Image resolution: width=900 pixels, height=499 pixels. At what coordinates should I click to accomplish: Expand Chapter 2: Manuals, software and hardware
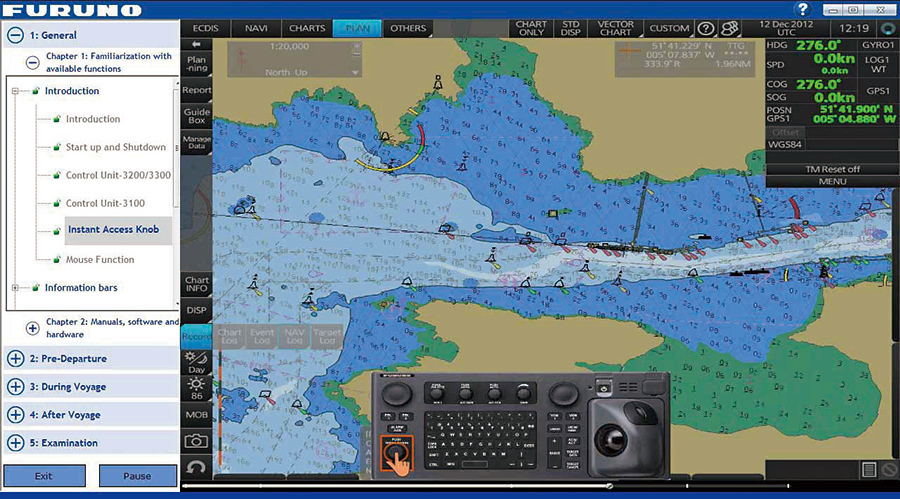click(32, 328)
